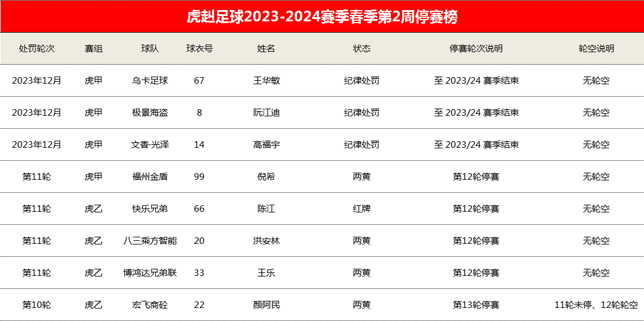Click 红牌 status for 陈江

pyautogui.click(x=361, y=209)
